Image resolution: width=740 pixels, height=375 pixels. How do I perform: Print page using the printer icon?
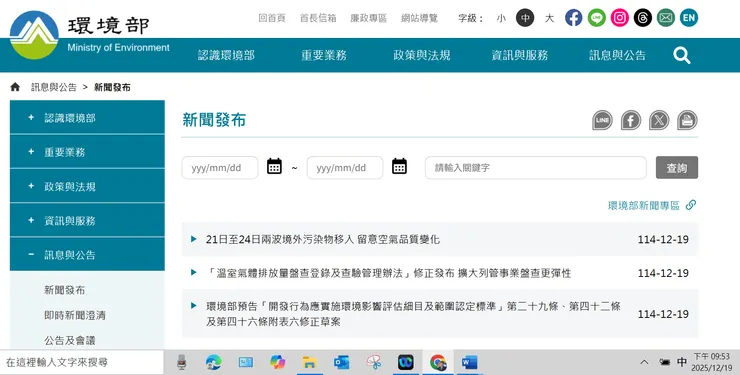pos(687,120)
